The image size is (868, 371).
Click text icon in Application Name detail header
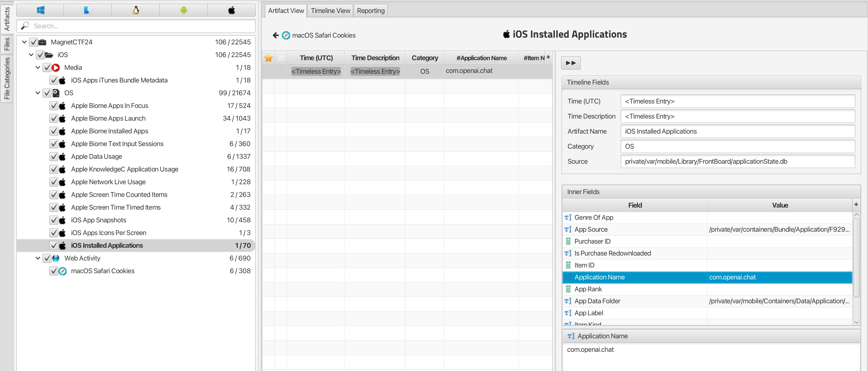[x=571, y=336]
